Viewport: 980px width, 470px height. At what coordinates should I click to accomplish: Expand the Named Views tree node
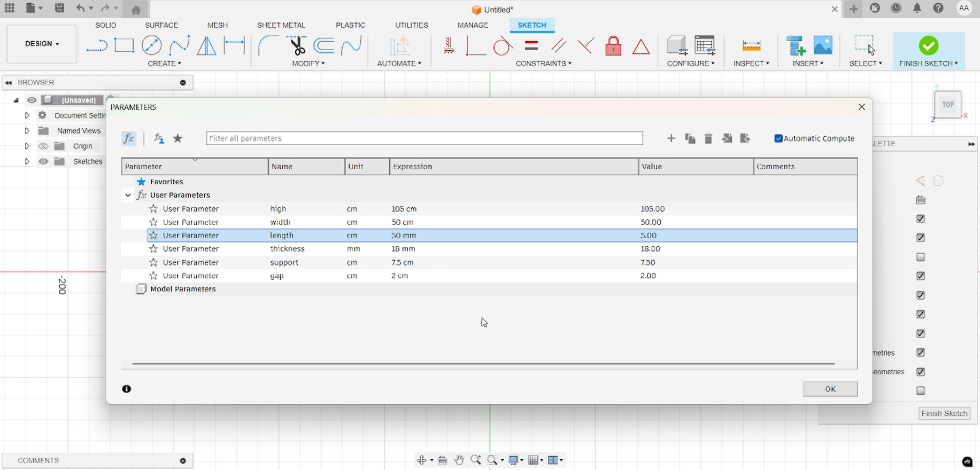click(27, 130)
